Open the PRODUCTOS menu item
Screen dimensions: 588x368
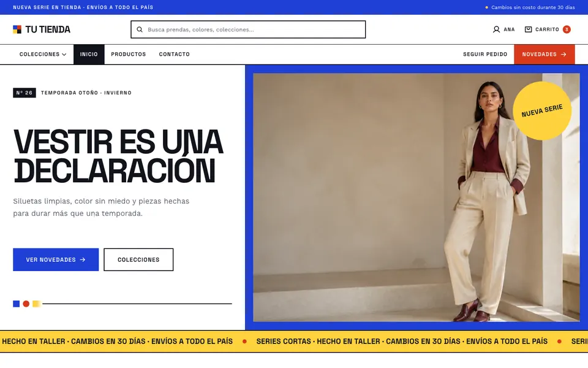tap(128, 55)
